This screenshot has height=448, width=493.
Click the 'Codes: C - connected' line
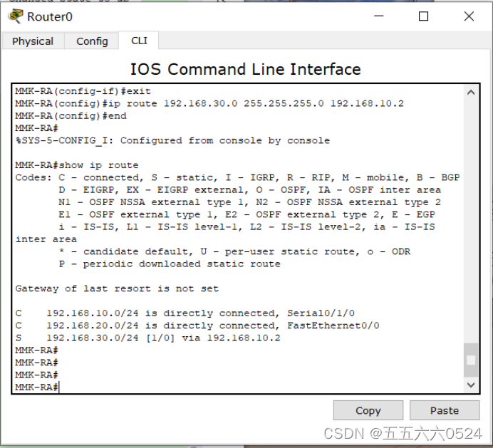pos(237,177)
